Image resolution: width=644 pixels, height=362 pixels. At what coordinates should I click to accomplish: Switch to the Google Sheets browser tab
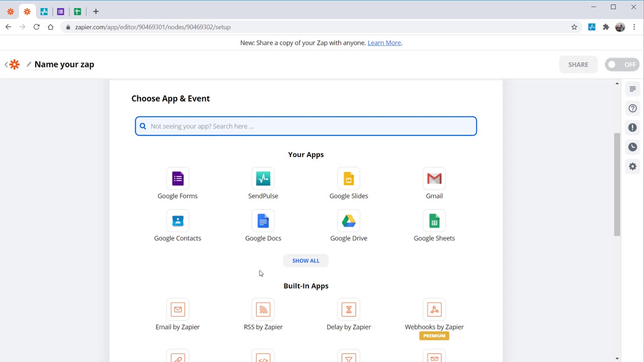tap(77, 12)
